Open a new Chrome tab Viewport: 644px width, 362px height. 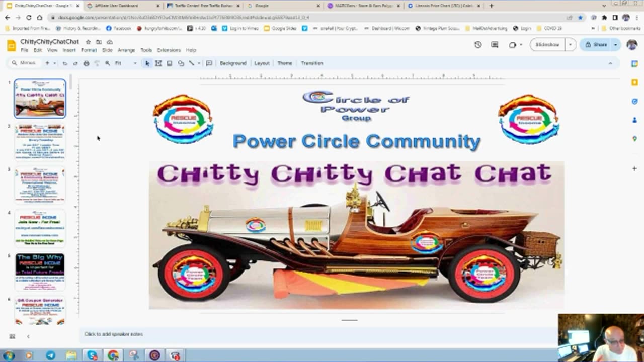[x=491, y=6]
